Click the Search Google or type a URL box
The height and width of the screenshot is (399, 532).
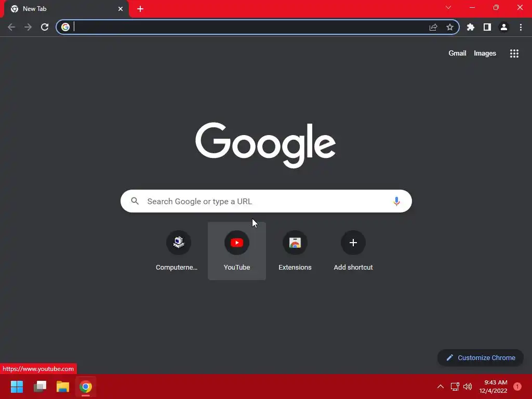click(266, 201)
